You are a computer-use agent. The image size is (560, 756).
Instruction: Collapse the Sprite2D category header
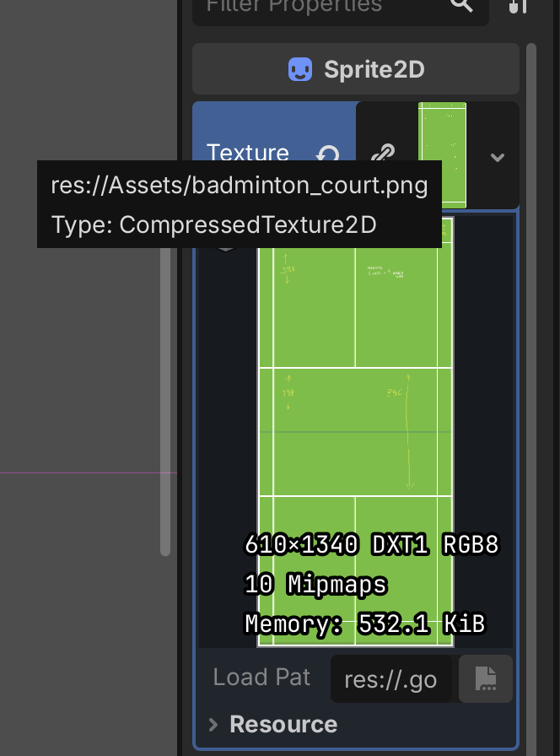(x=355, y=69)
